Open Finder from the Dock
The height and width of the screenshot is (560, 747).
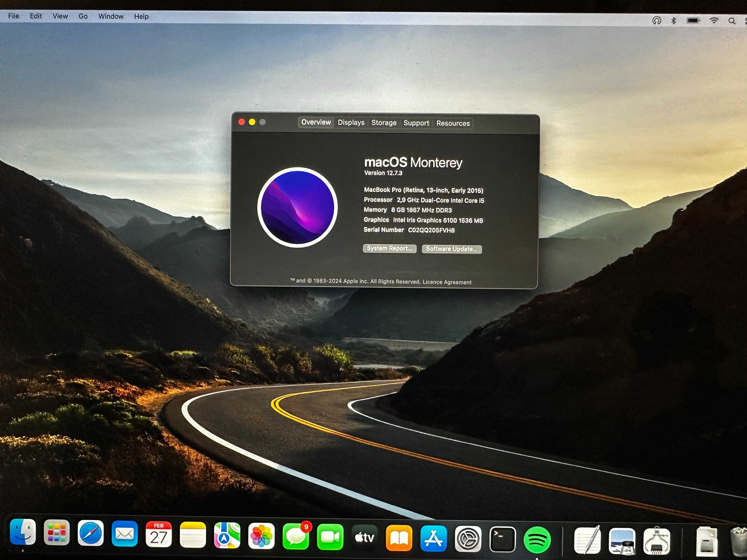(x=23, y=532)
